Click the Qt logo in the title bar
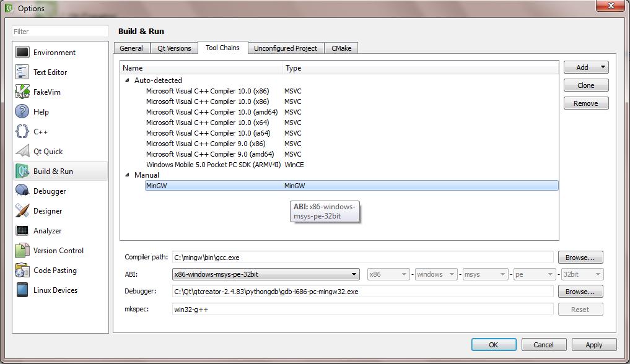Image resolution: width=630 pixels, height=364 pixels. (x=9, y=8)
